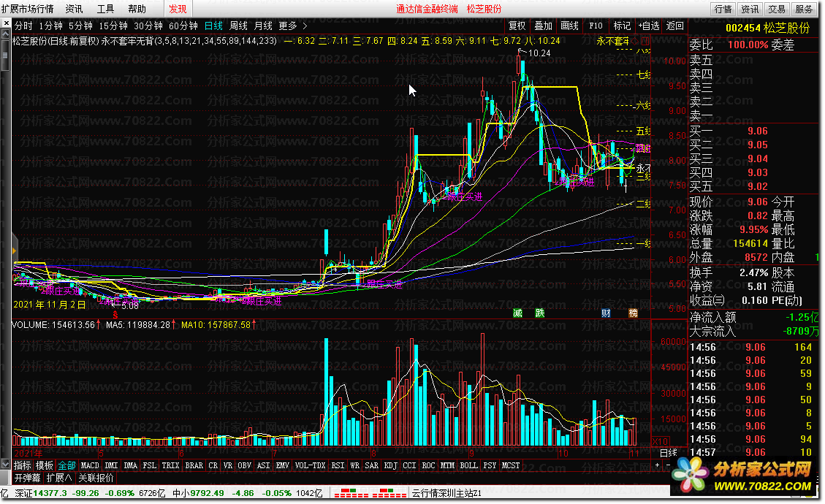The height and width of the screenshot is (504, 825).
Task: Click the down arrow icon left of 指标
Action: 5,465
